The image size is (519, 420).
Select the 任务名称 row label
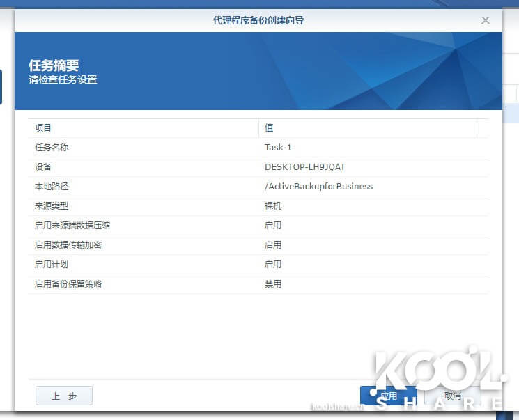(52, 148)
